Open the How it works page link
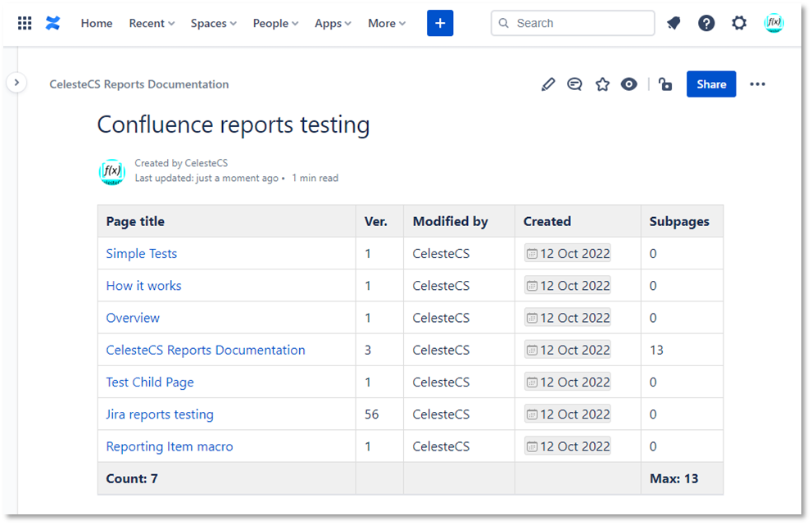 click(x=143, y=286)
